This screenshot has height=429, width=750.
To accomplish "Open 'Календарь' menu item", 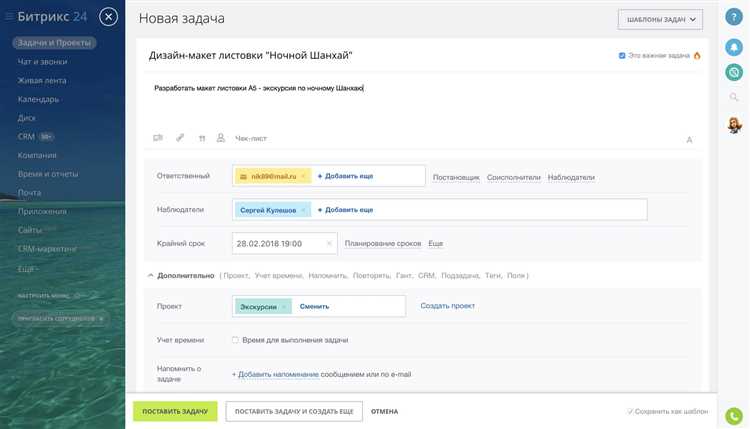I will (38, 99).
